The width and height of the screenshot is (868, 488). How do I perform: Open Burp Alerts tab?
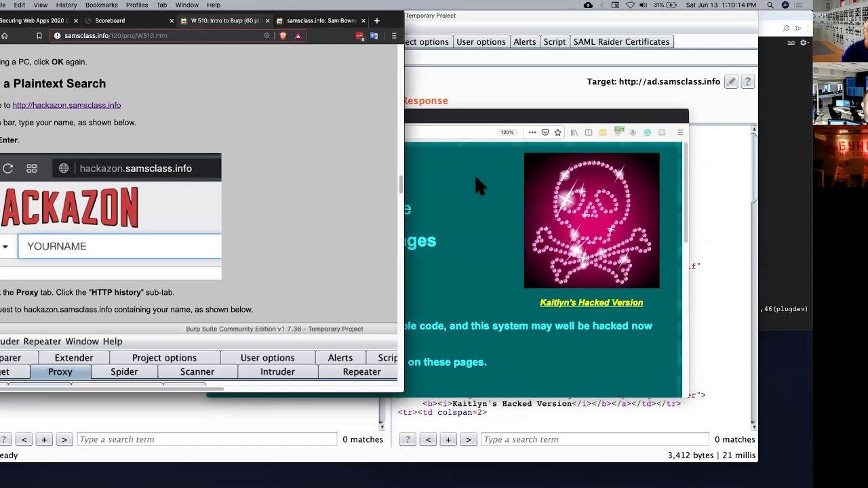click(524, 42)
